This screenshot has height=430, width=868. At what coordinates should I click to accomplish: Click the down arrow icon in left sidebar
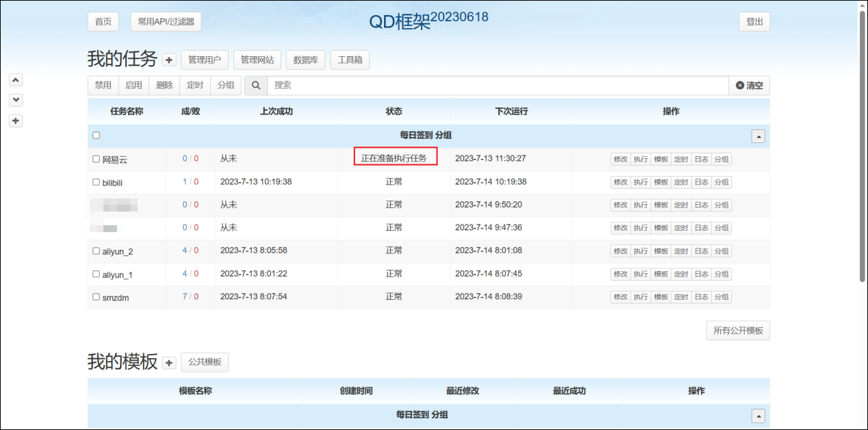tap(16, 100)
